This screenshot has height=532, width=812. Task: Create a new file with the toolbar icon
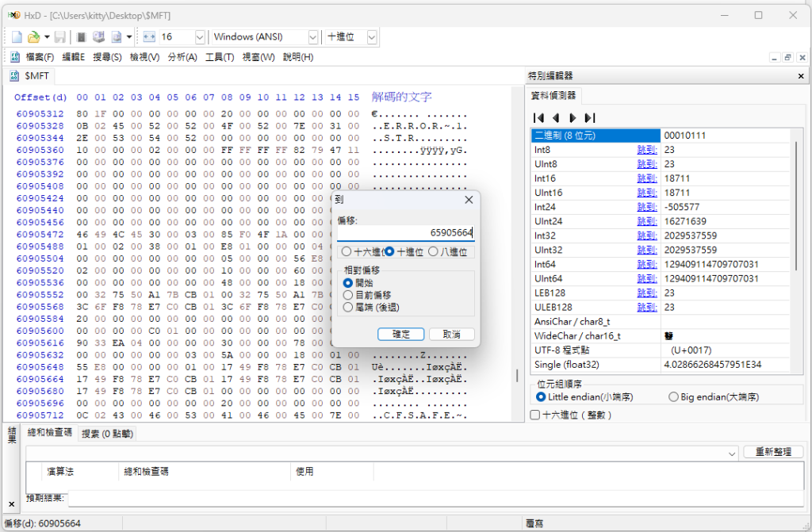coord(17,36)
